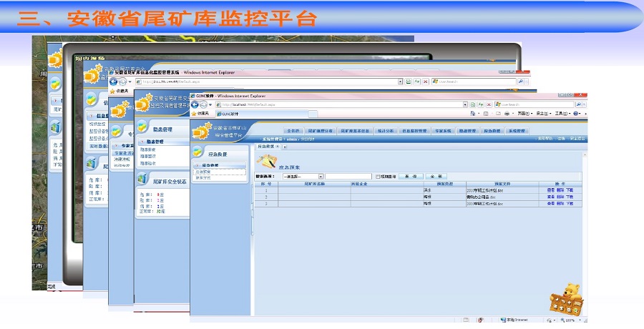Select the 系统管理 navigation tab
This screenshot has height=329, width=644.
coord(516,131)
